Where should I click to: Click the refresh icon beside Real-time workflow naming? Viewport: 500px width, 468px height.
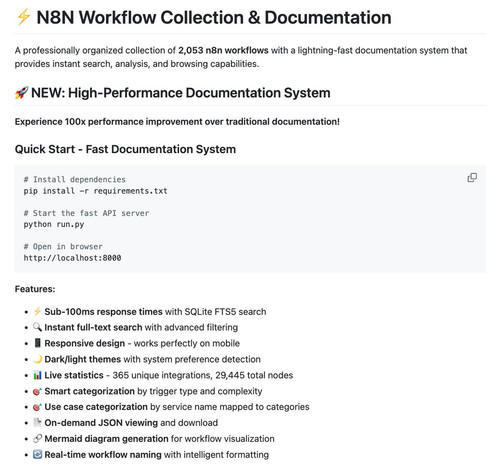[37, 454]
